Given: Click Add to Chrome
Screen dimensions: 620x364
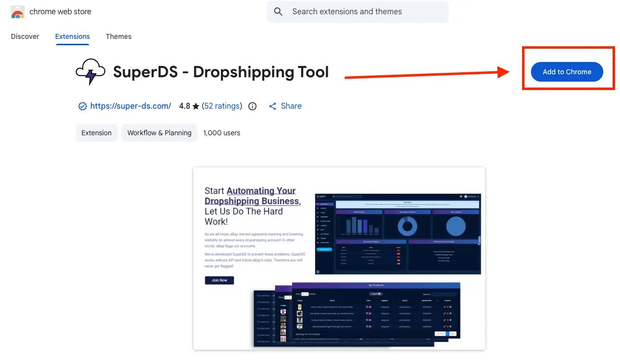Looking at the screenshot, I should (x=566, y=72).
